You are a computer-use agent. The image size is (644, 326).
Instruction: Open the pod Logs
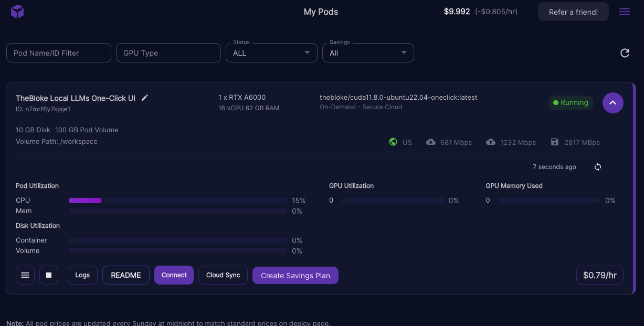[x=82, y=275]
